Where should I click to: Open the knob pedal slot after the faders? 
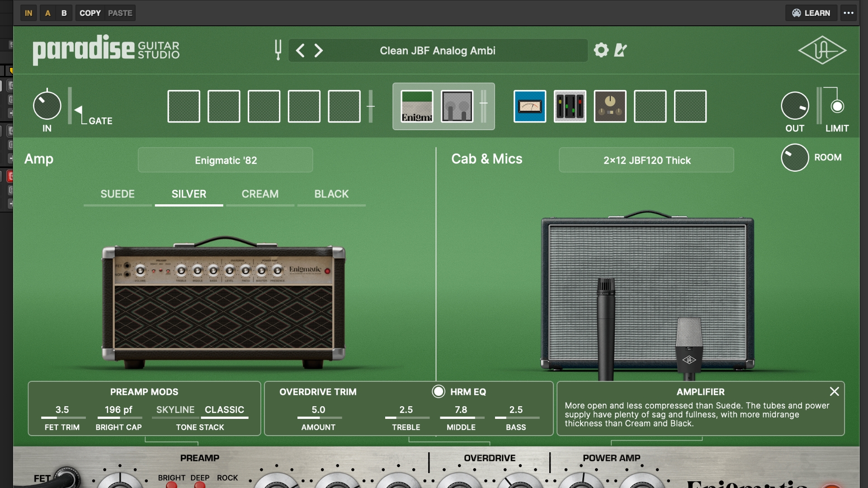(x=610, y=106)
